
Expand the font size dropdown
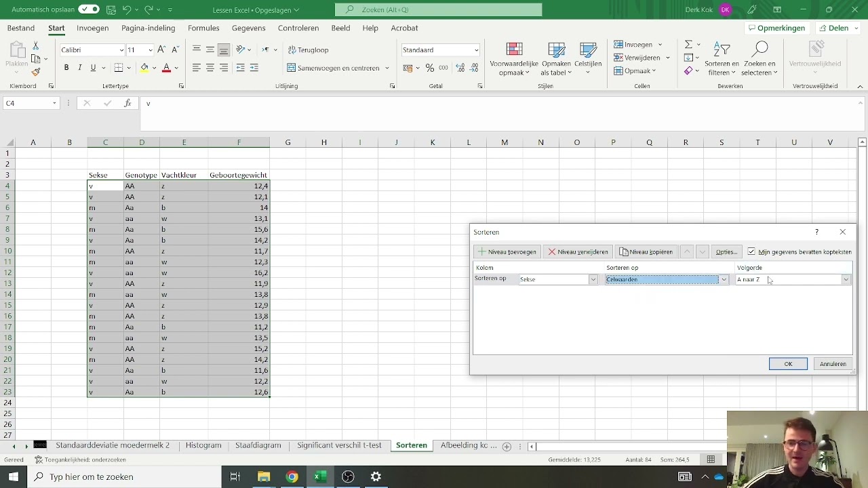click(x=151, y=50)
